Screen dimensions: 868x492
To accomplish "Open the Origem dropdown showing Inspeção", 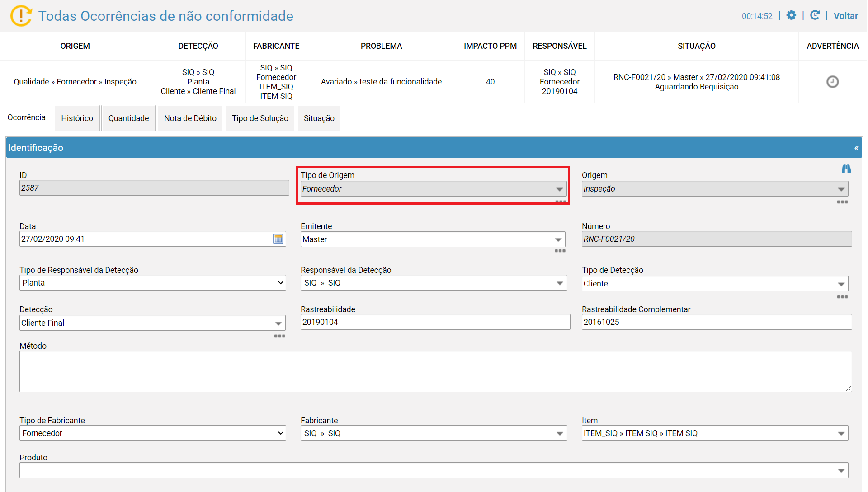I will [x=715, y=189].
